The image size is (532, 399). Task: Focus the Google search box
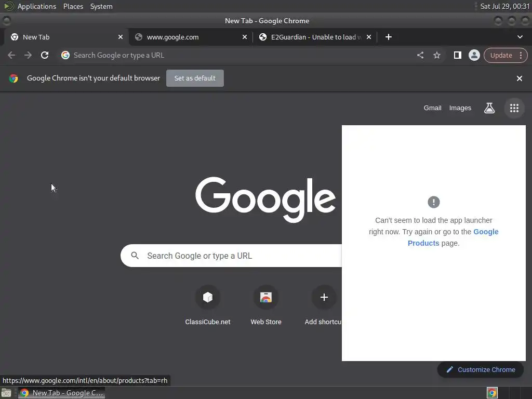pos(231,256)
